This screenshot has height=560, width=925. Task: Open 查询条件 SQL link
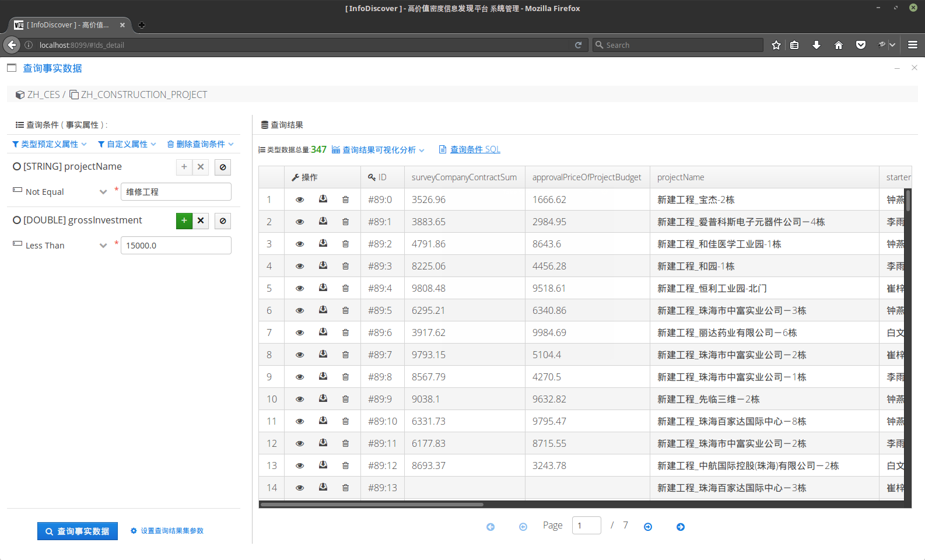(475, 150)
